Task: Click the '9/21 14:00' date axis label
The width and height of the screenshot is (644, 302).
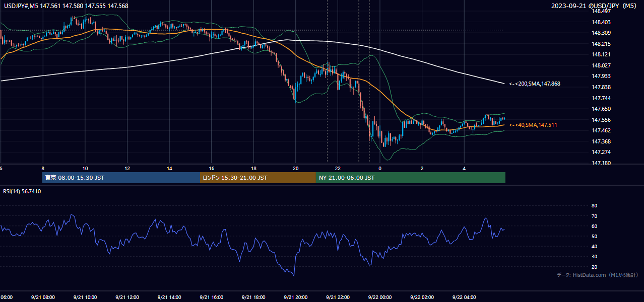Action: coord(169,297)
